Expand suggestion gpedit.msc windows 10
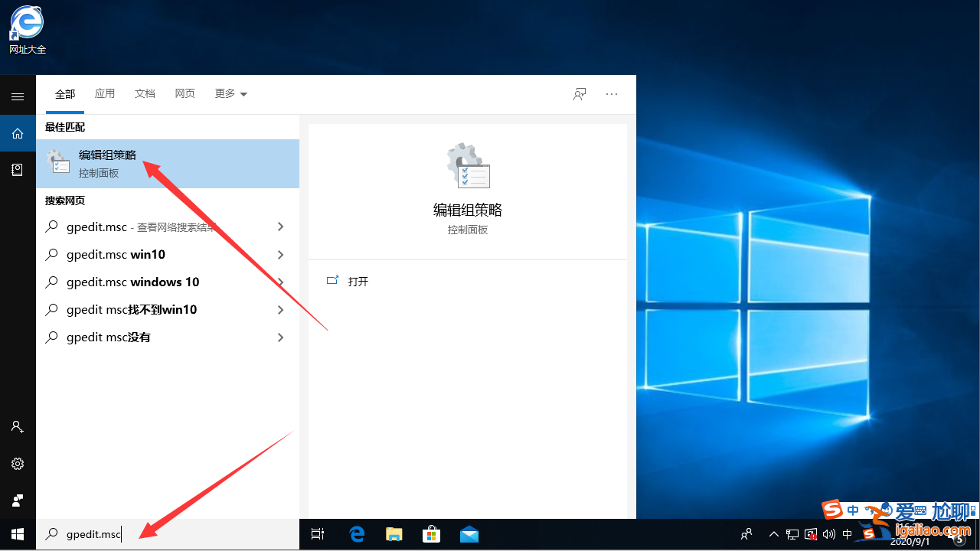This screenshot has height=551, width=980. [280, 282]
